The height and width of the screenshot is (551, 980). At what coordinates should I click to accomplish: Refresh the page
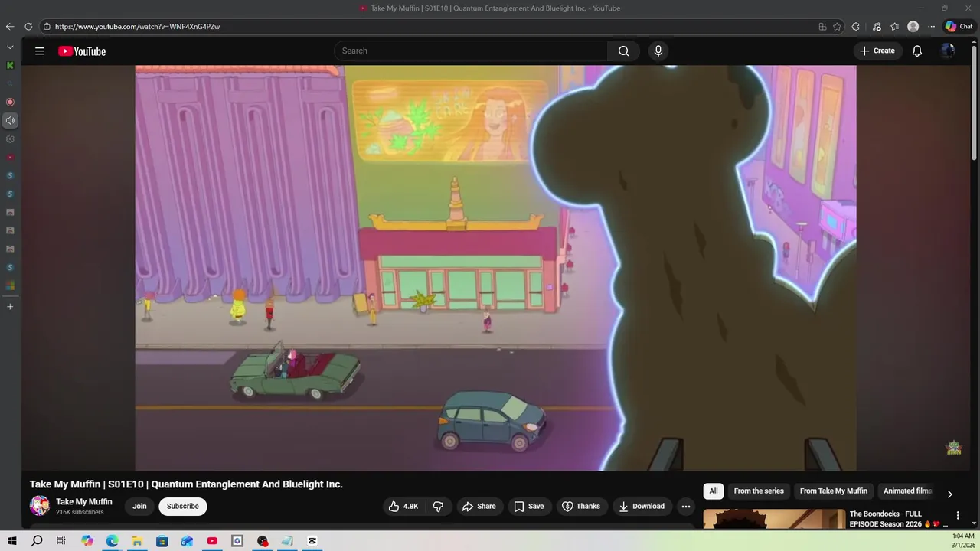click(28, 26)
